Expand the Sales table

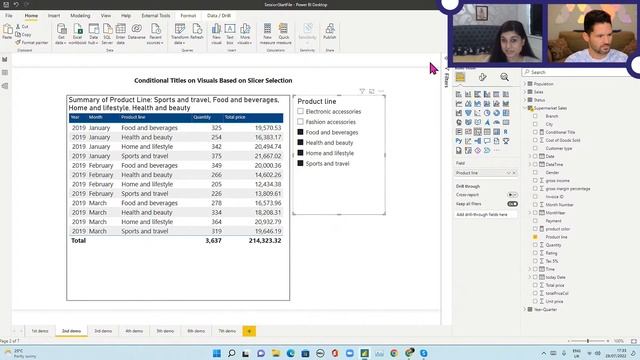[525, 92]
